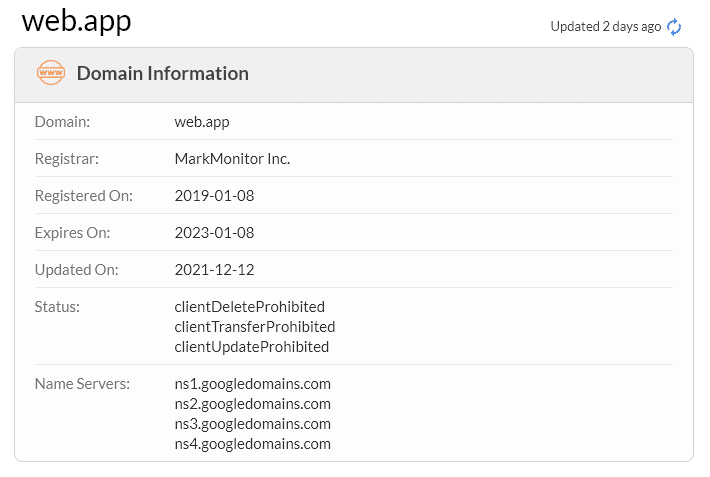Click the web.app page title

[77, 21]
